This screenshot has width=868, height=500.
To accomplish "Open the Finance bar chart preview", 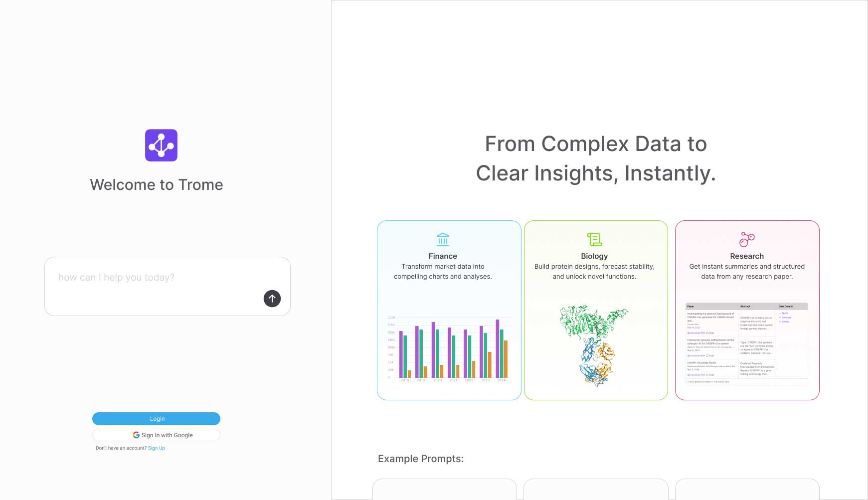I will click(449, 348).
